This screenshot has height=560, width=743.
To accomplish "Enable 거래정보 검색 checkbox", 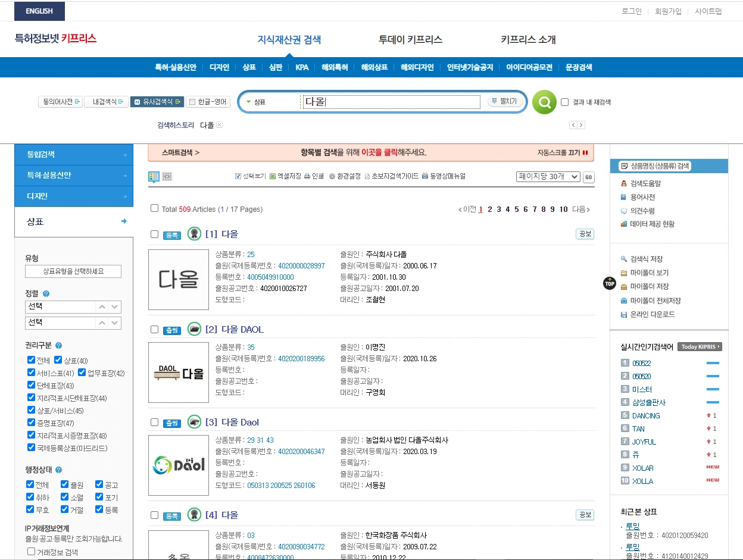I will (x=31, y=552).
